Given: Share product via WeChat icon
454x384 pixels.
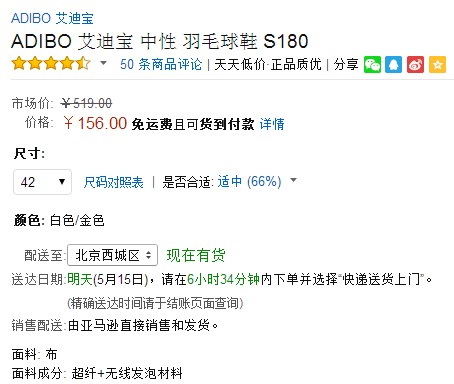Looking at the screenshot, I should (x=372, y=64).
